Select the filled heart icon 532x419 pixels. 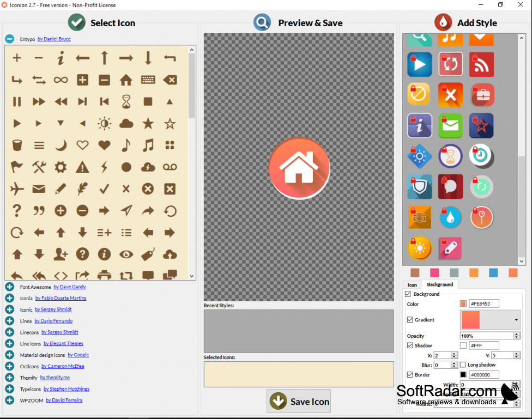coord(104,145)
